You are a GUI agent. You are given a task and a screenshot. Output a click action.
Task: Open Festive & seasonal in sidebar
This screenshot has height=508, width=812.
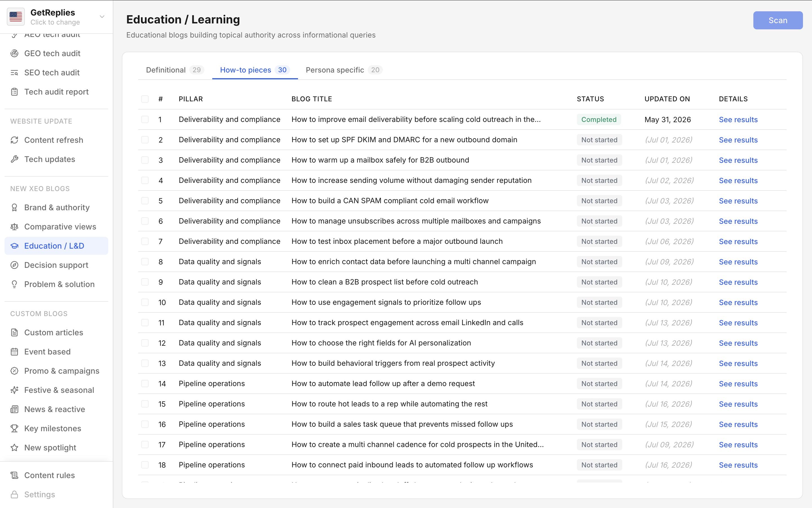click(x=56, y=390)
